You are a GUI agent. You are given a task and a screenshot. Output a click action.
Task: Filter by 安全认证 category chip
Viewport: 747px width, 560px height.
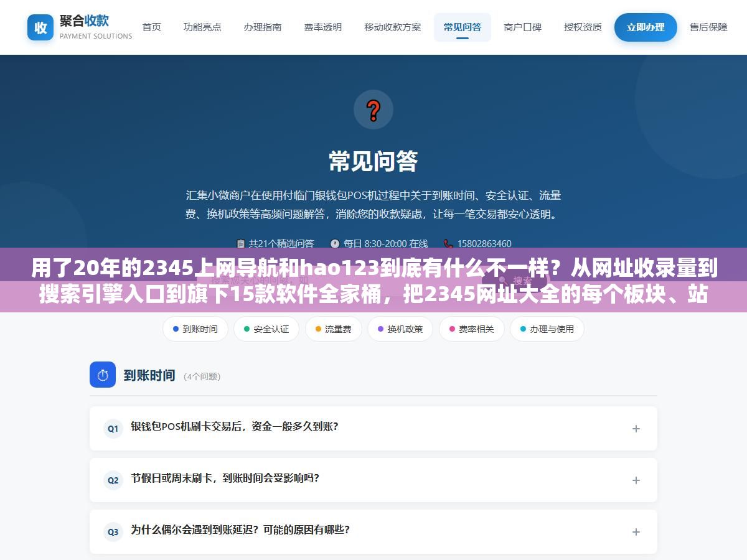(x=266, y=329)
